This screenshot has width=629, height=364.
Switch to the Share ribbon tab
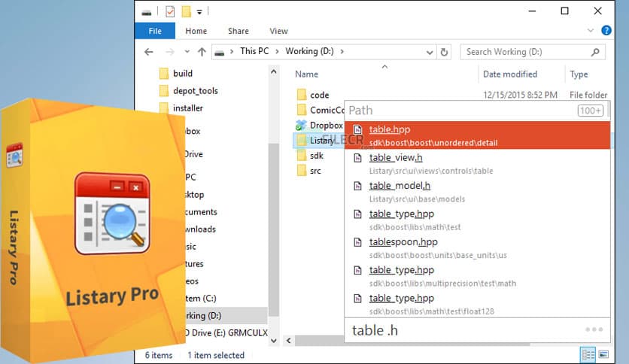[x=239, y=31]
